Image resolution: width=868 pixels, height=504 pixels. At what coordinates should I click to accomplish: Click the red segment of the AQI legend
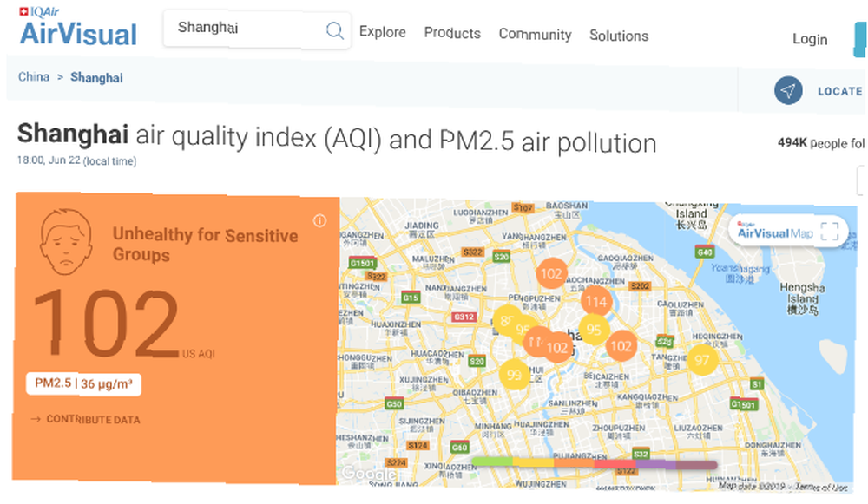point(615,464)
